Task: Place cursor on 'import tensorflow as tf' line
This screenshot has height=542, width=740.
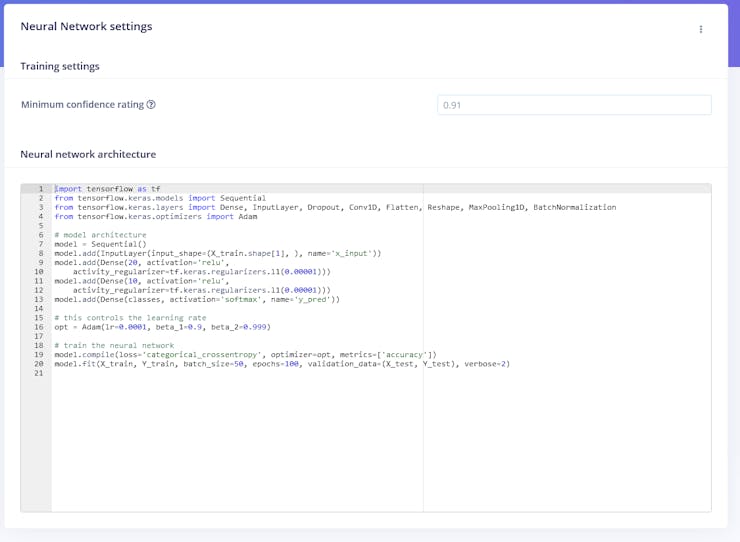Action: (107, 189)
